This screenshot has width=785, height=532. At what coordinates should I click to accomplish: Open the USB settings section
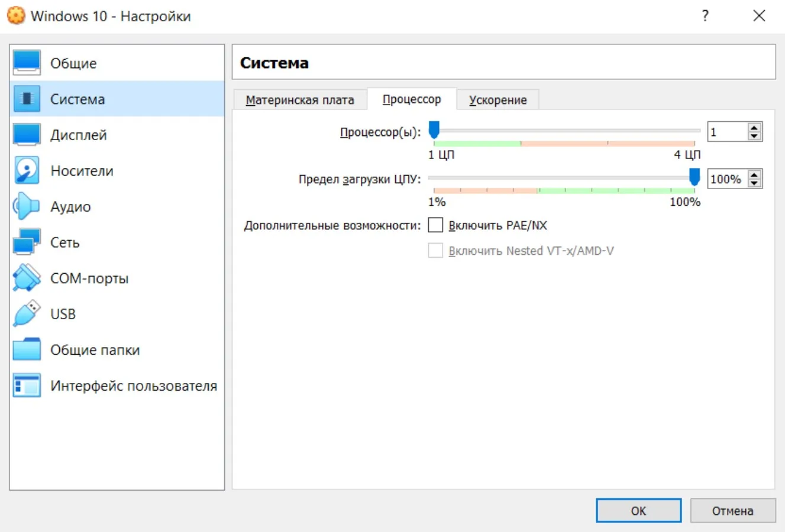click(117, 314)
